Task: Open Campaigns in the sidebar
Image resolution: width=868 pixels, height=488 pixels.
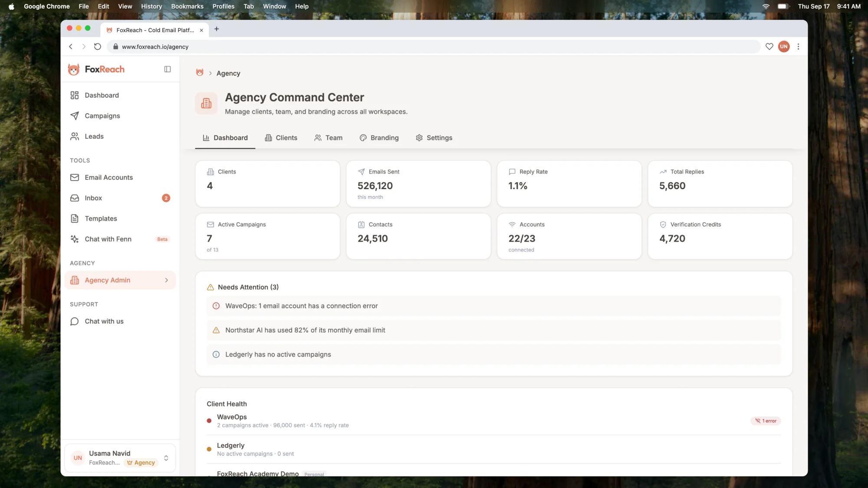Action: point(120,116)
